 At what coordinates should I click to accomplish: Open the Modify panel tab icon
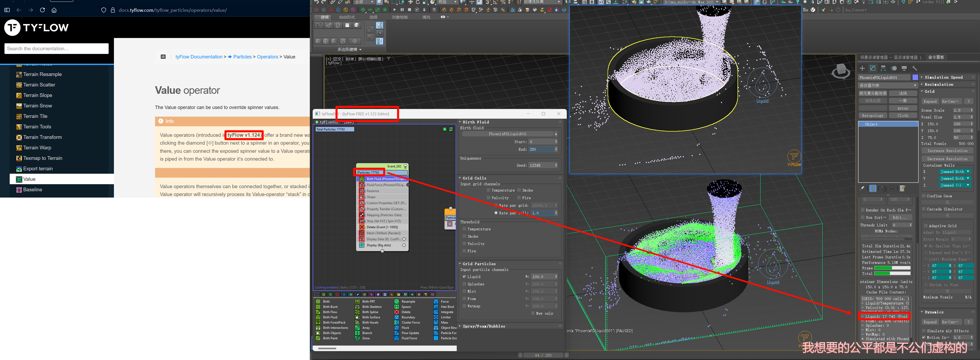pos(873,68)
